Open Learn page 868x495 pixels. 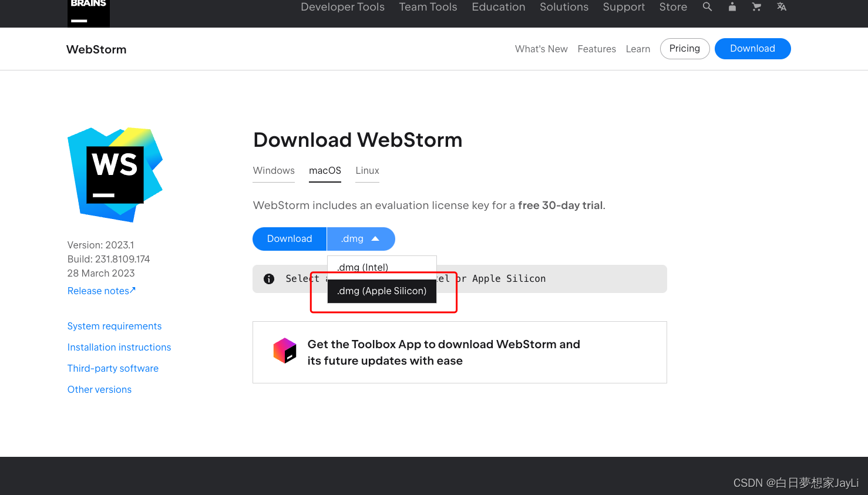(x=638, y=49)
